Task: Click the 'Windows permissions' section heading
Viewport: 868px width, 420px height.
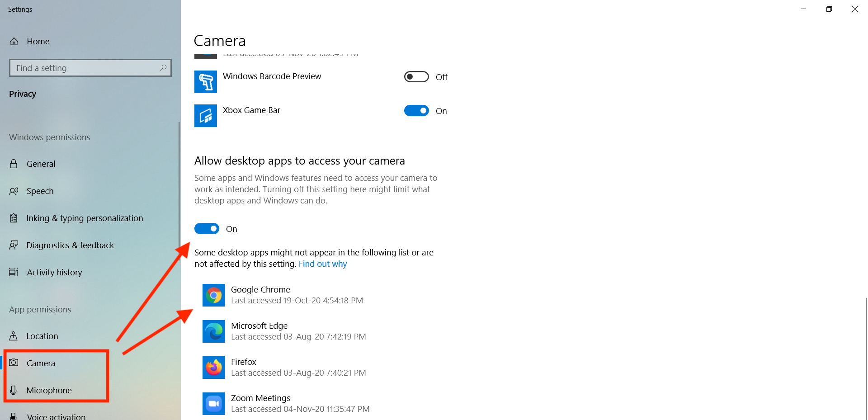Action: coord(50,137)
